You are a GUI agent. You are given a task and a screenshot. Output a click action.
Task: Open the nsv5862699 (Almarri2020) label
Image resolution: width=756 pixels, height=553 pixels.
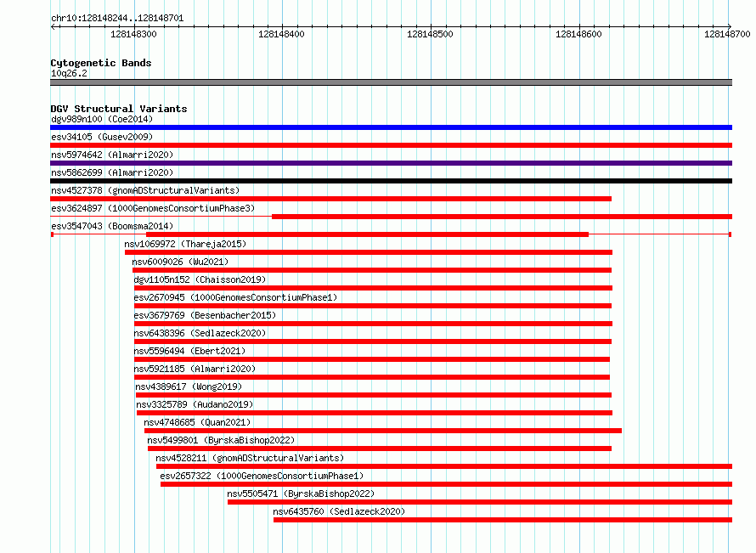click(x=112, y=172)
